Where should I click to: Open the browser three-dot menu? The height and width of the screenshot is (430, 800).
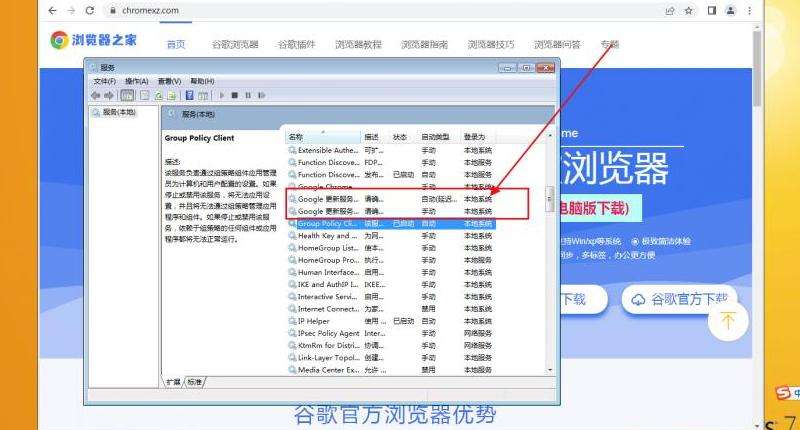coord(749,10)
